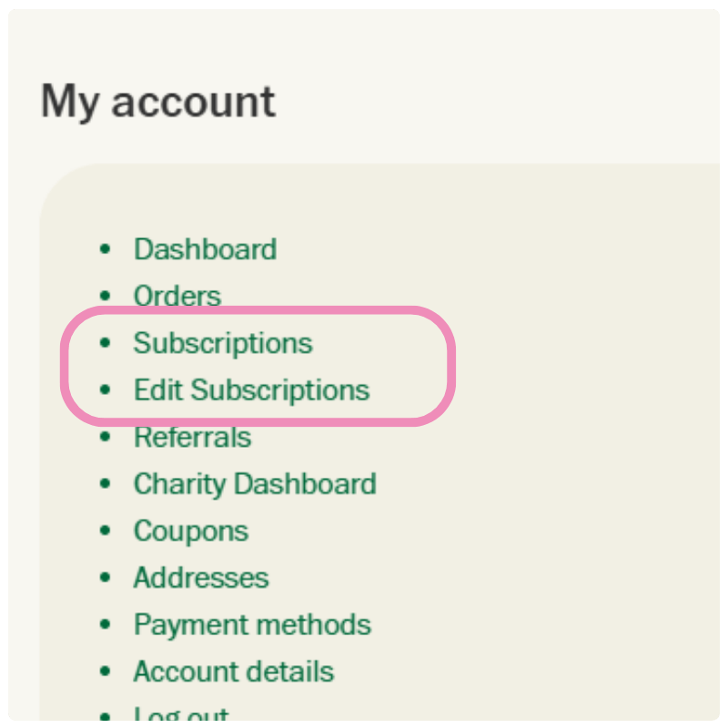This screenshot has height=728, width=728.
Task: Open the Dashboard link
Action: 205,249
